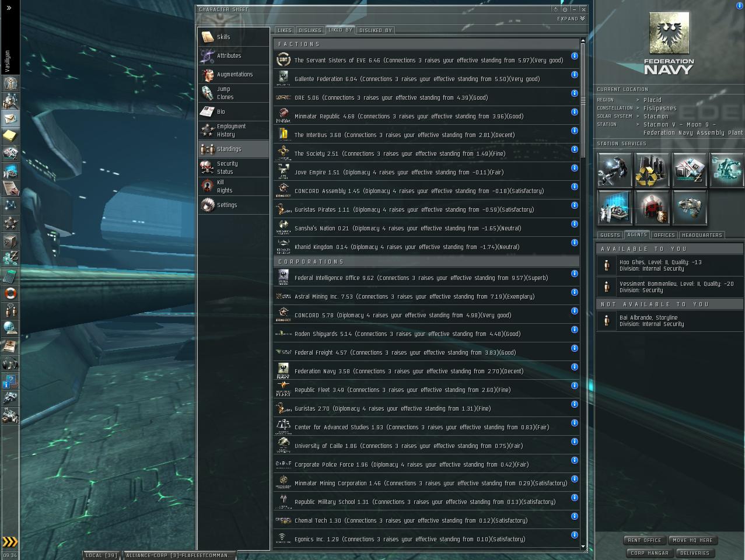Click scrollbar down arrow in standings list
Viewport: 745px width, 560px height.
click(x=582, y=547)
